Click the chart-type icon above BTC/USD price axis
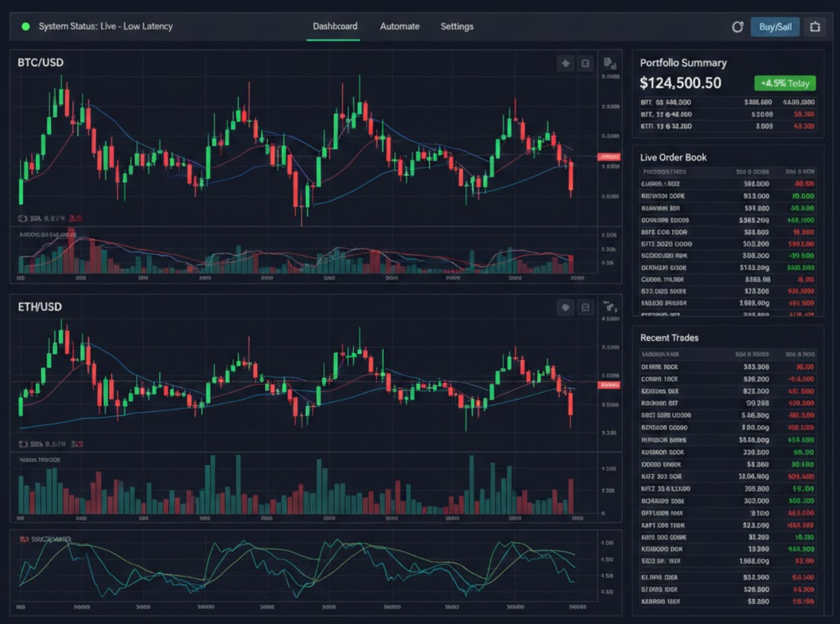This screenshot has height=624, width=840. tap(609, 63)
